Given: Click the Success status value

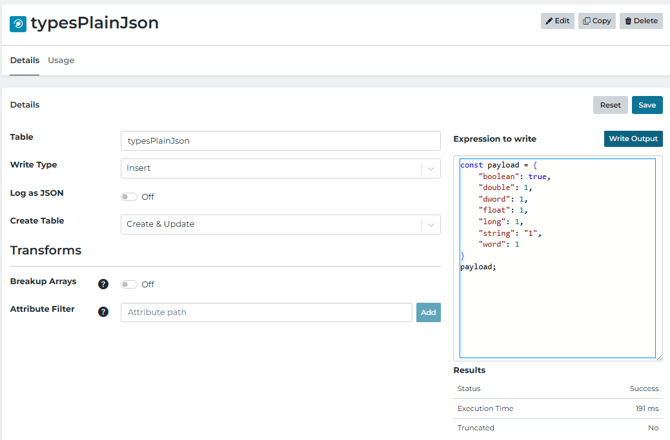Looking at the screenshot, I should (x=644, y=388).
